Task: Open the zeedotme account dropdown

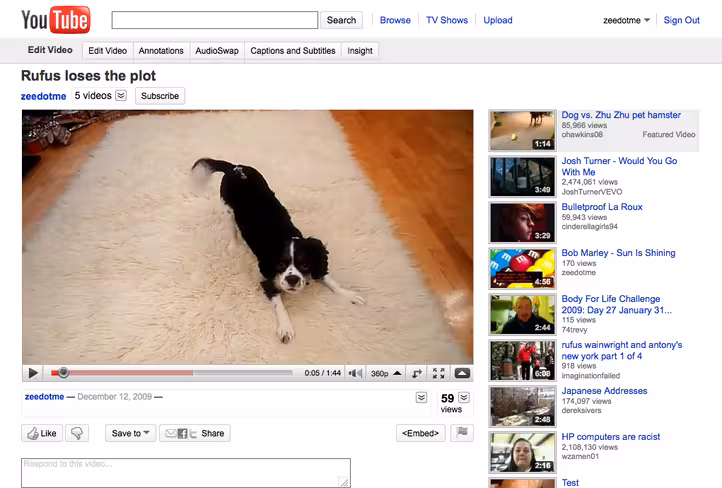Action: coord(626,20)
